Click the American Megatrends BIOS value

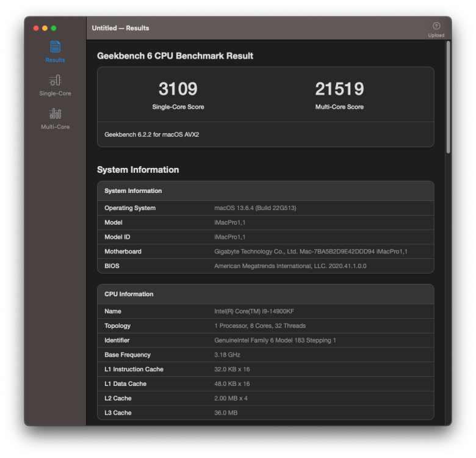click(x=290, y=266)
